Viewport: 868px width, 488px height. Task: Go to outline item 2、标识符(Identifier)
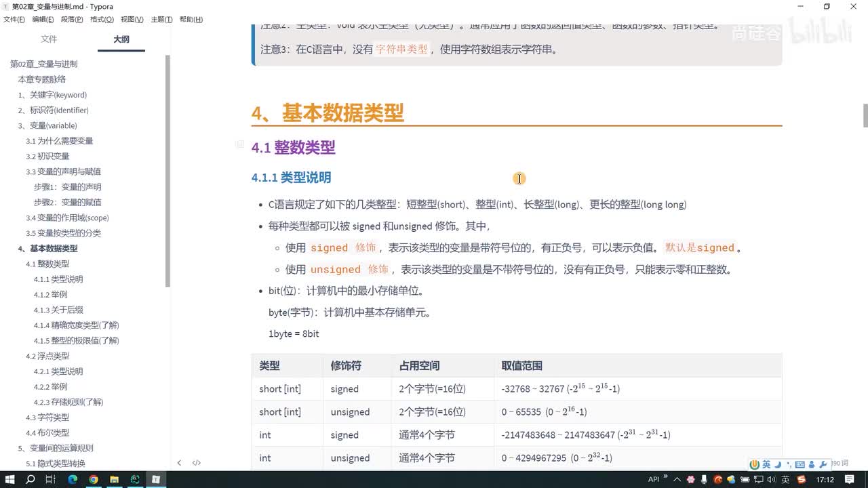point(53,110)
